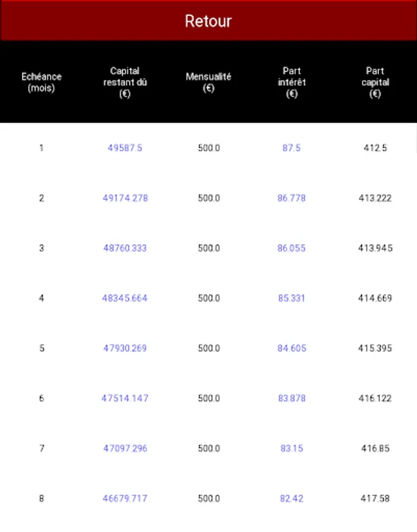Open the 49587.5 remaining capital value
The height and width of the screenshot is (532, 417).
125,148
